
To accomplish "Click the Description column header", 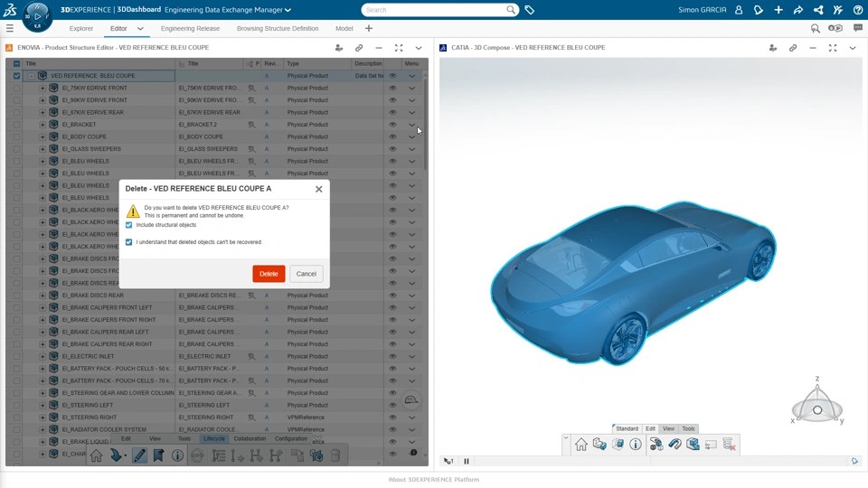I will point(368,63).
